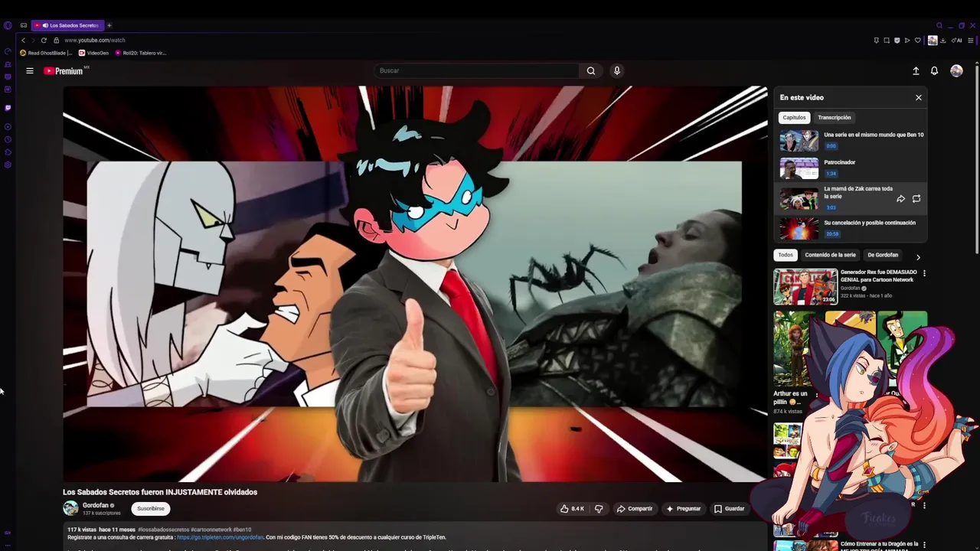Switch to the Transcripción tab

(x=834, y=118)
